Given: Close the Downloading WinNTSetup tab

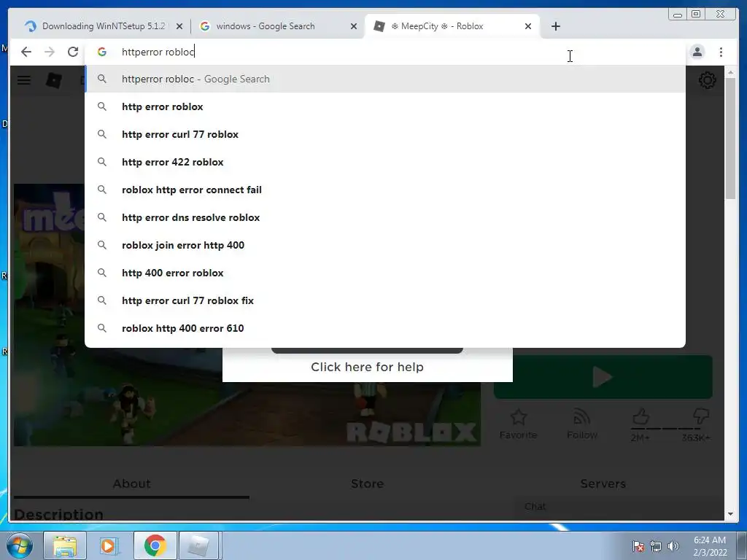Looking at the screenshot, I should pyautogui.click(x=179, y=27).
